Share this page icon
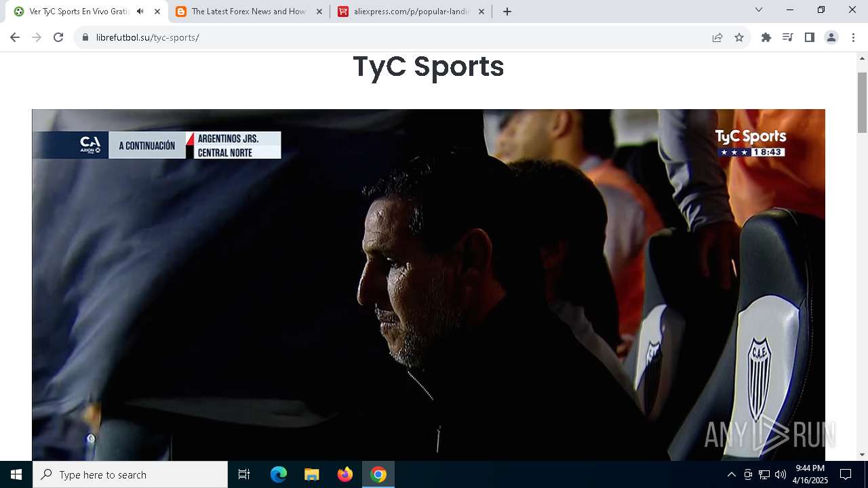The image size is (868, 488). 717,37
